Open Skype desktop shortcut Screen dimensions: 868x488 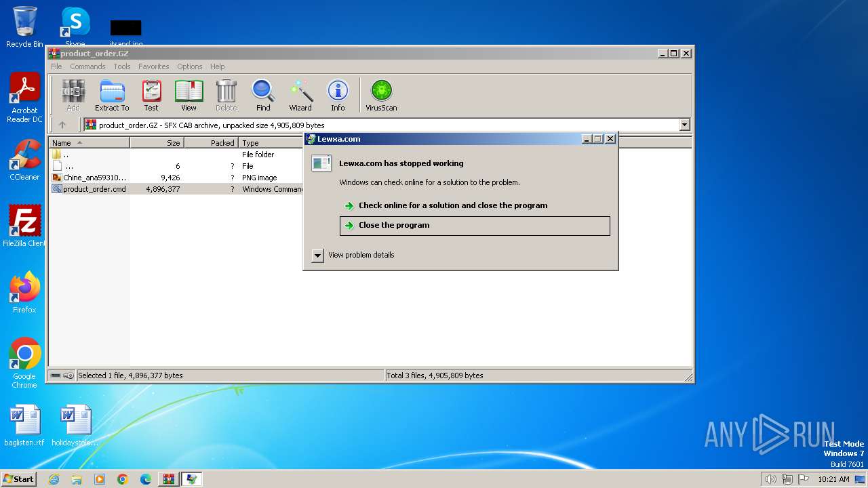[x=75, y=27]
